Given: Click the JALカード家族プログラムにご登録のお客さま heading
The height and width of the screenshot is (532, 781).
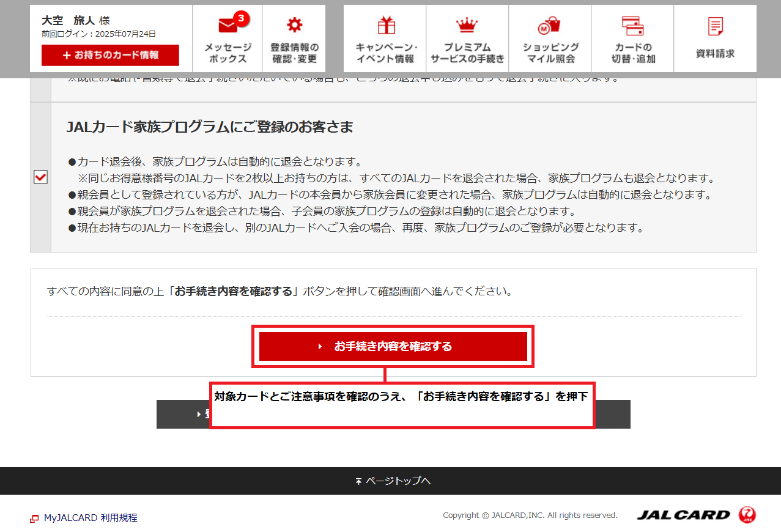Looking at the screenshot, I should coord(210,127).
